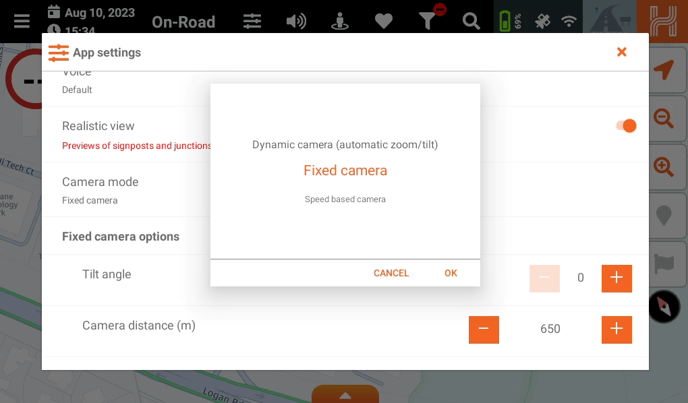The width and height of the screenshot is (688, 403).
Task: Tap the GPS satellite status icon
Action: pyautogui.click(x=542, y=21)
